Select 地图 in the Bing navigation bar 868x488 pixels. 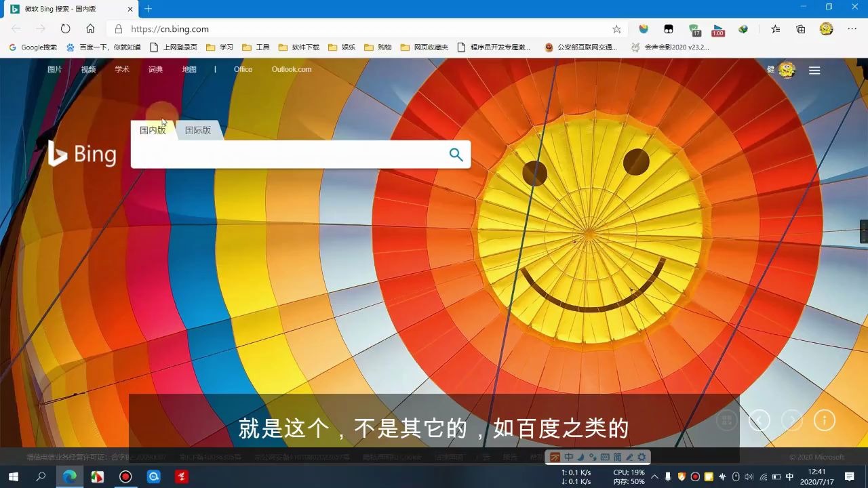[x=189, y=68]
